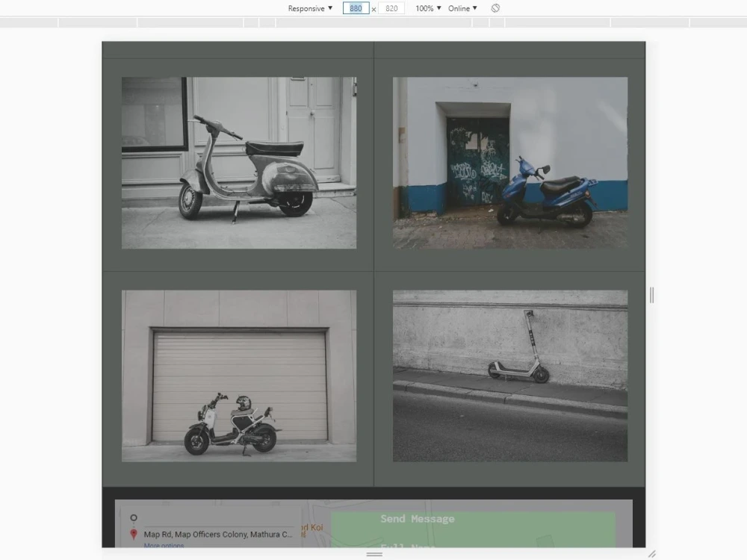747x560 pixels.
Task: Grab the bottom viewport resize handle
Action: coord(374,554)
